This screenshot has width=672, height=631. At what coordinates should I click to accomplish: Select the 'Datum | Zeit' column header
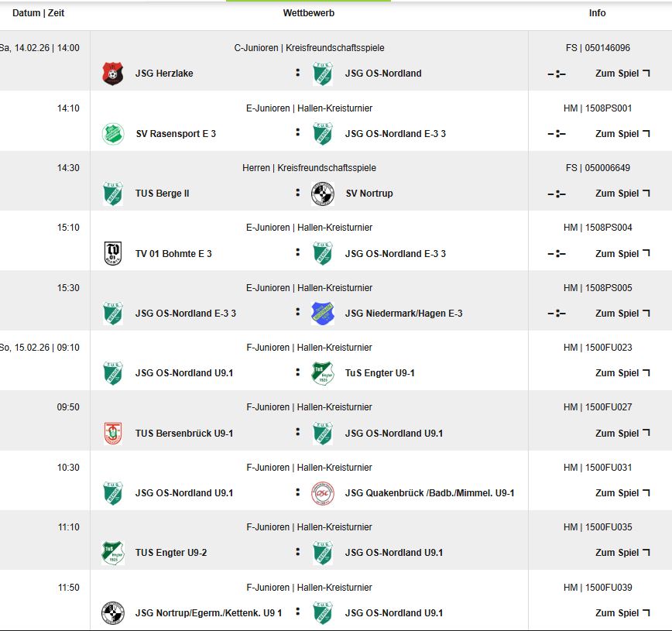[39, 13]
